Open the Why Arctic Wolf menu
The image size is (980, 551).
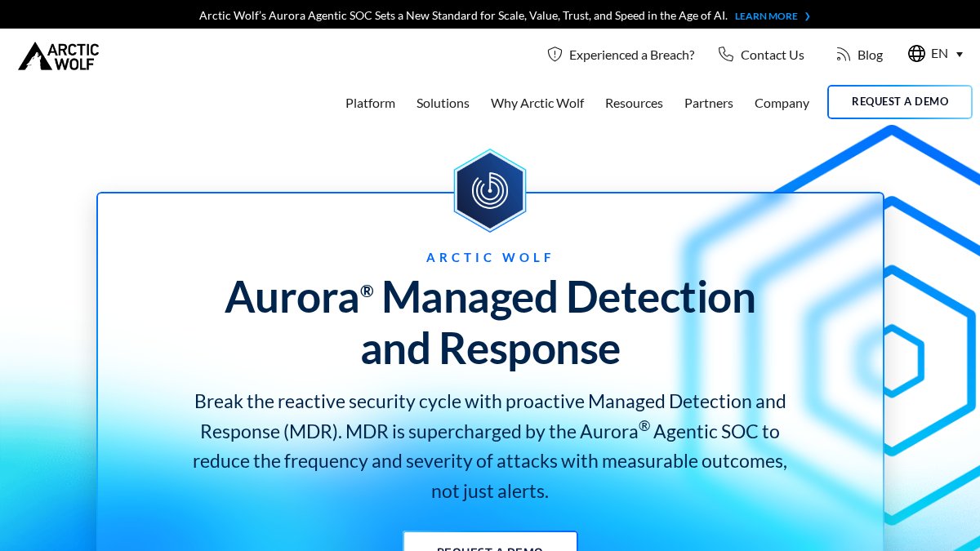click(x=537, y=103)
